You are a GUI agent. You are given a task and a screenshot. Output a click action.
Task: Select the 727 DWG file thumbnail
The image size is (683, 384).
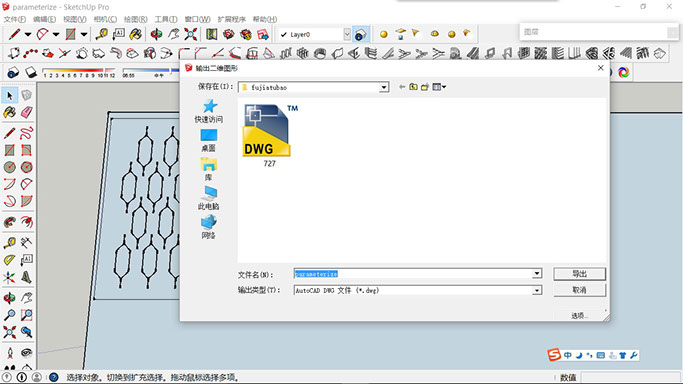tap(270, 135)
